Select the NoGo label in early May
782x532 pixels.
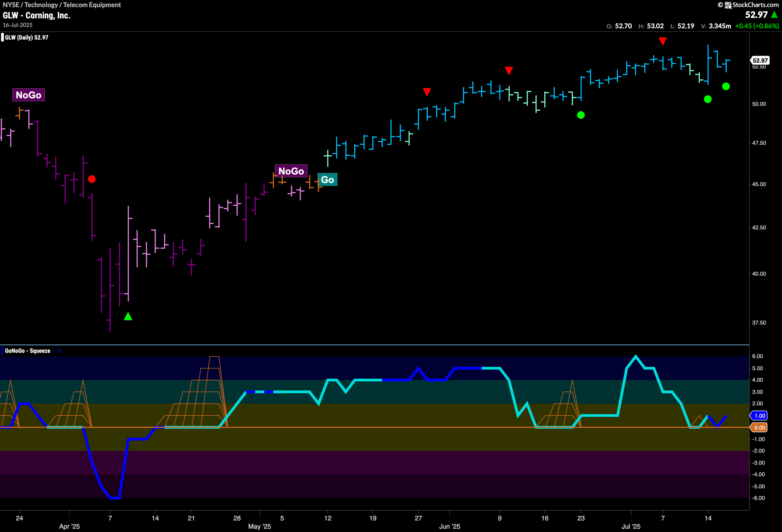point(291,171)
